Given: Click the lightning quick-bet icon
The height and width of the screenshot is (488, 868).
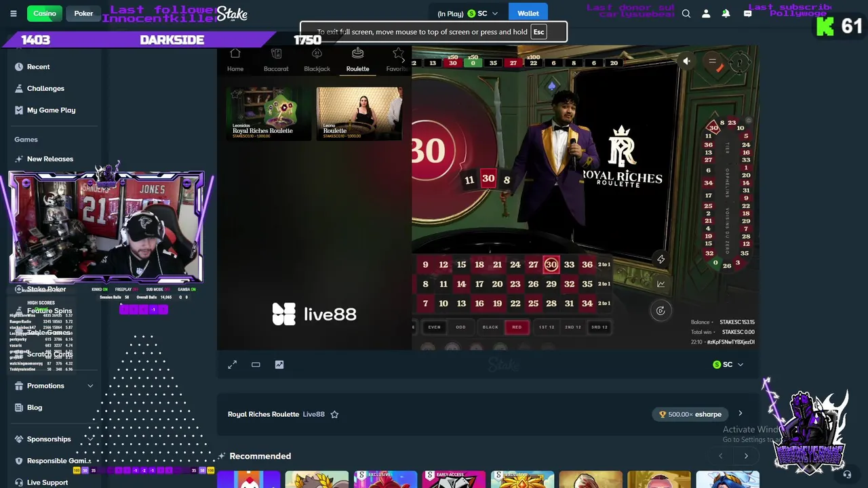Looking at the screenshot, I should click(660, 259).
